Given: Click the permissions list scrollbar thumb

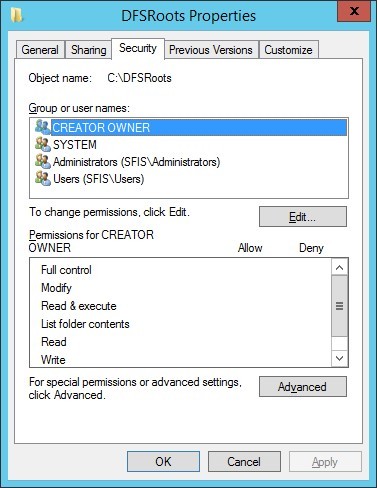Looking at the screenshot, I should [x=339, y=306].
